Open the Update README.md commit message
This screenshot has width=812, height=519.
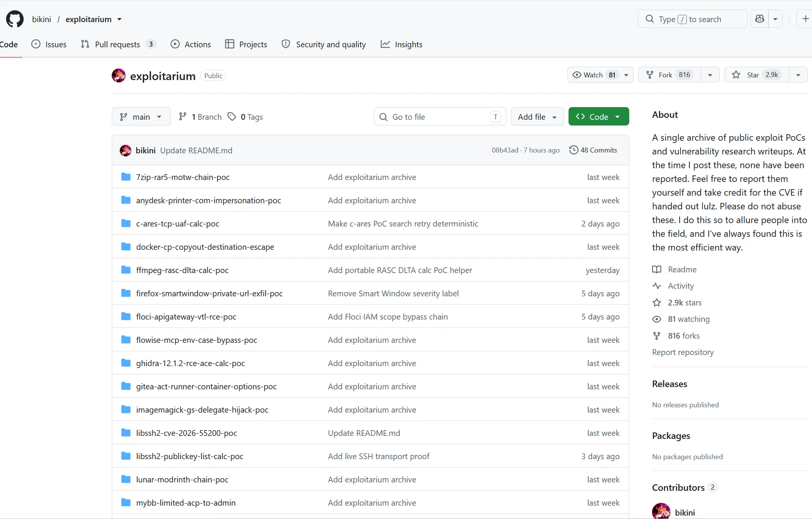coord(196,150)
